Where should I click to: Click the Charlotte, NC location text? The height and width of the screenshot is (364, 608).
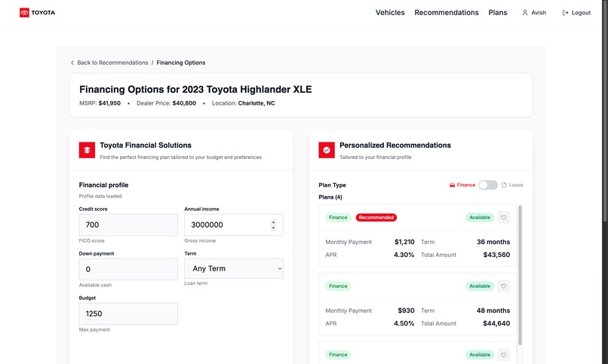tap(256, 103)
